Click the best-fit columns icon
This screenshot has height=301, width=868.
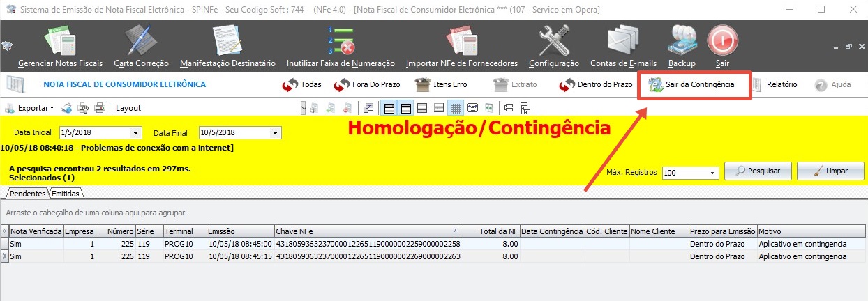(x=369, y=108)
